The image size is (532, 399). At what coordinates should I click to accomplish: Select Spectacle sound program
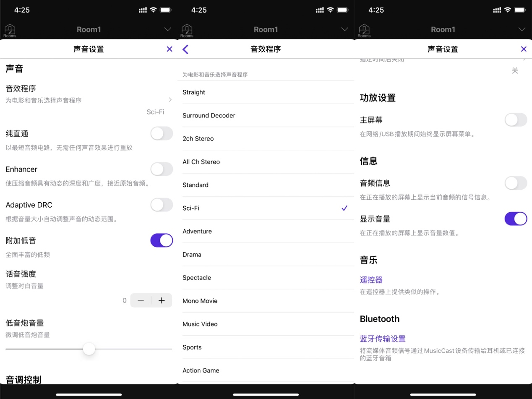coord(266,278)
